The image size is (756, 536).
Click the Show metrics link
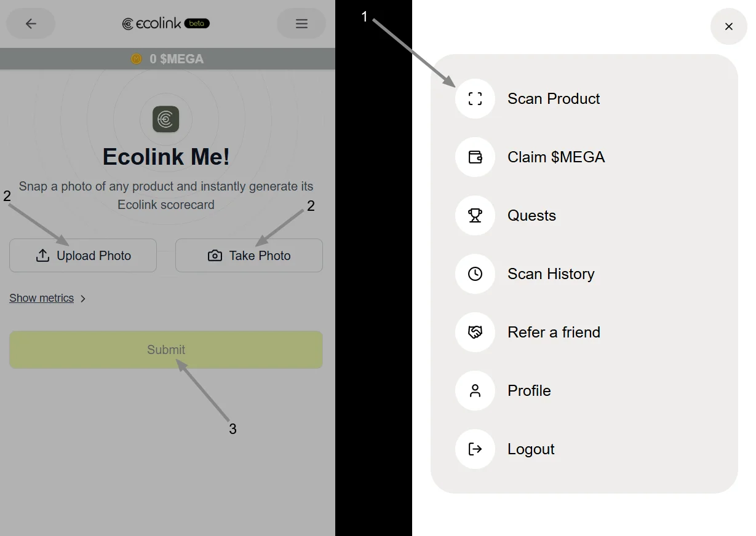pos(41,298)
